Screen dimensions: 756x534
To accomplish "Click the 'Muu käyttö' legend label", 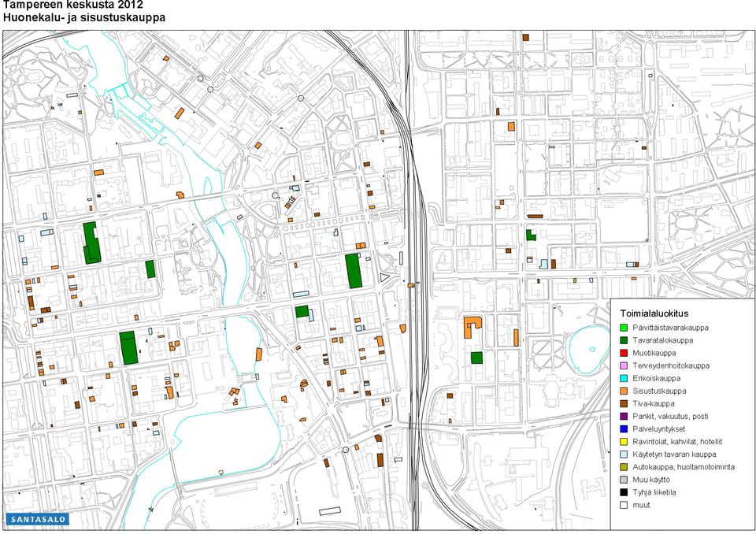I will point(651,480).
